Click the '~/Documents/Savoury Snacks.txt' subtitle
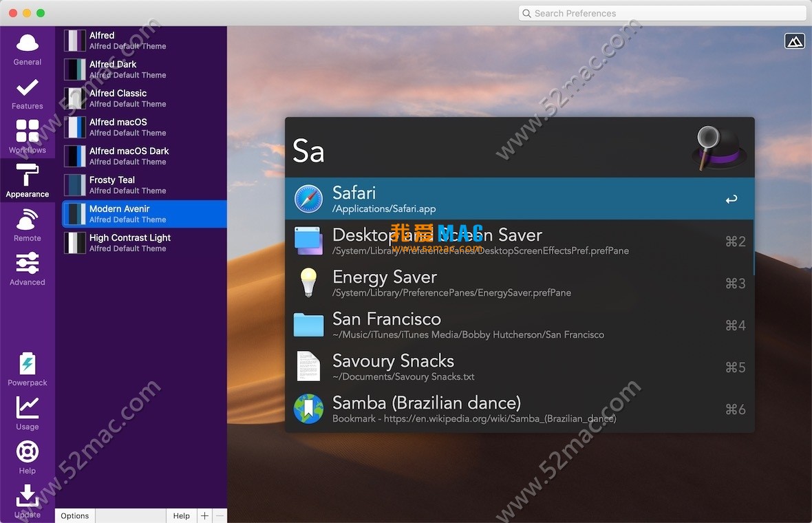Viewport: 812px width, 523px height. coord(403,376)
